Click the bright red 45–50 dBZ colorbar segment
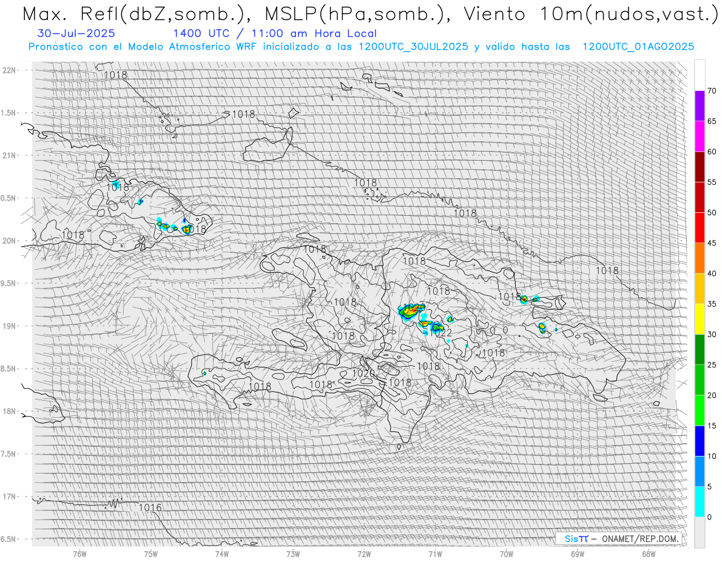Screen dimensions: 728x562 [699, 228]
